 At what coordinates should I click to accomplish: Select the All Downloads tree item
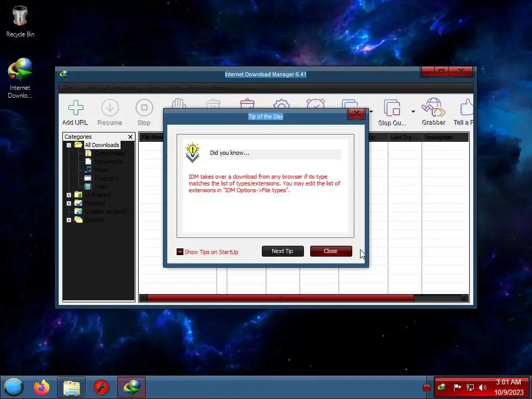click(x=102, y=145)
